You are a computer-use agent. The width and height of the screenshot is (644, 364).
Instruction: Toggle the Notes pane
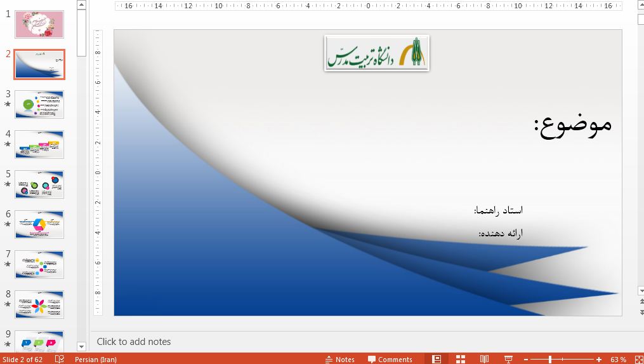point(339,360)
